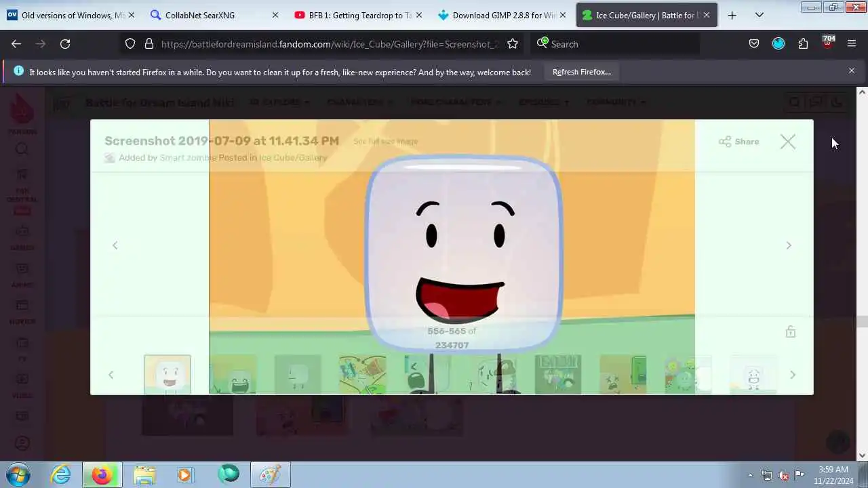Bookmark this page with the star icon
Image resolution: width=868 pixels, height=488 pixels.
coord(513,43)
